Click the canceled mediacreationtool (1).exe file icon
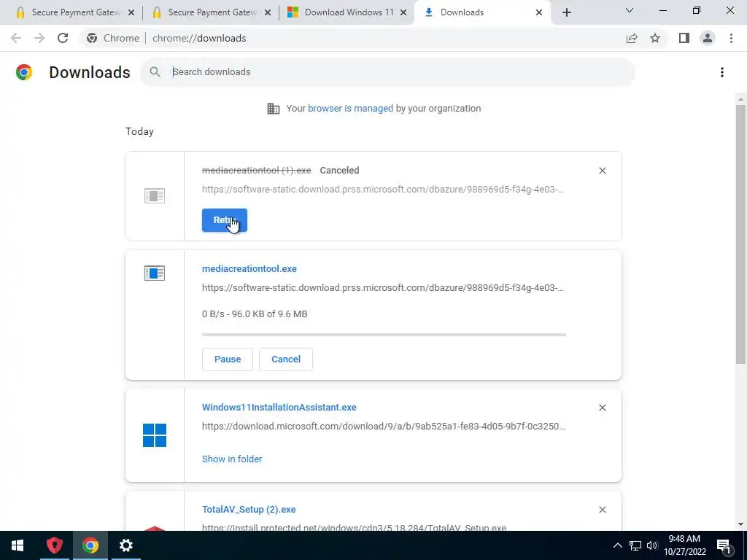 tap(155, 195)
